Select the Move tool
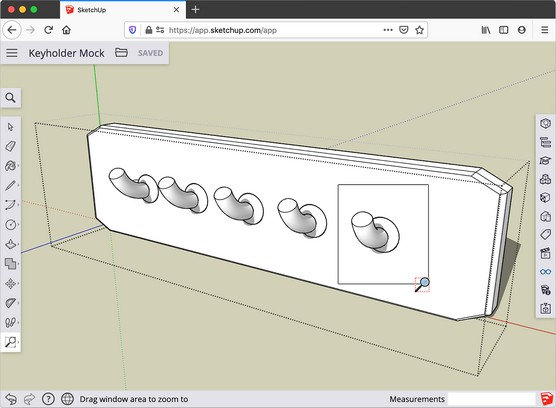556x408 pixels. 10,284
